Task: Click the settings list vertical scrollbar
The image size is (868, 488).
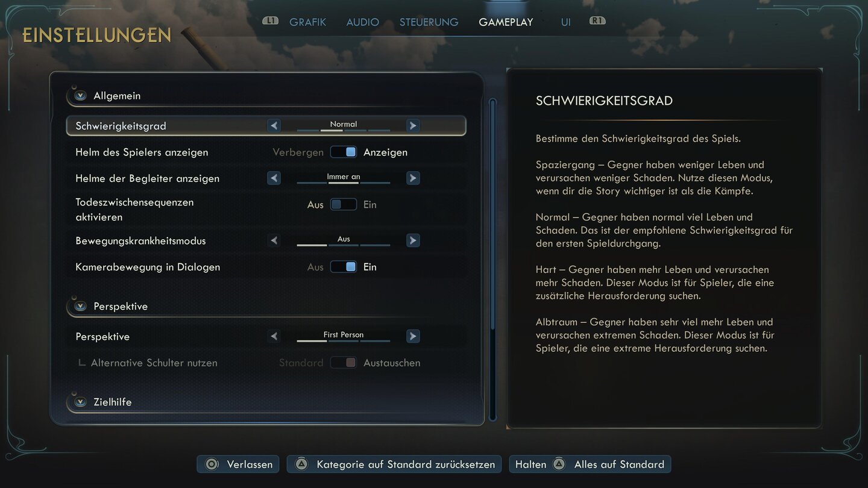Action: 492,259
